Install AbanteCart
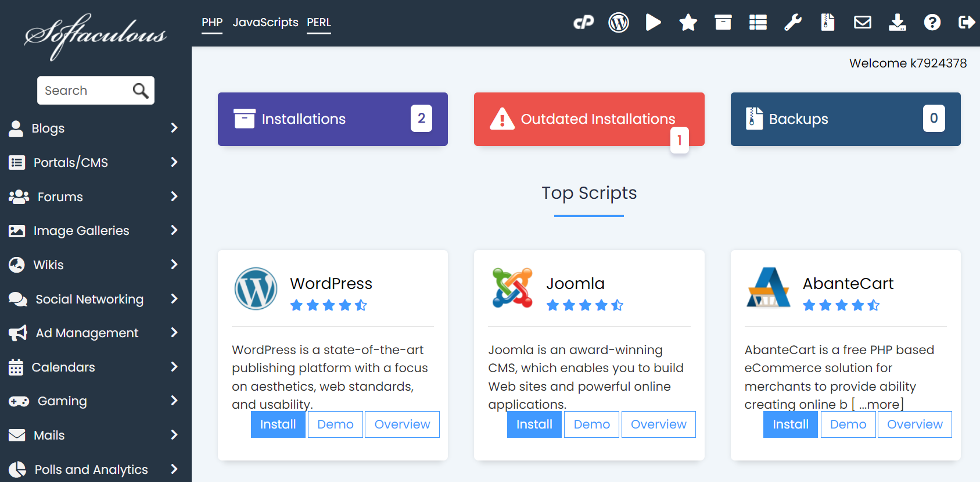Image resolution: width=980 pixels, height=482 pixels. pyautogui.click(x=791, y=424)
